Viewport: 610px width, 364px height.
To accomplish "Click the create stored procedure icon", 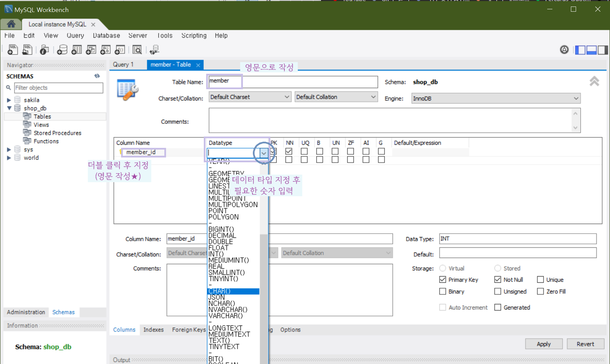I will pos(105,50).
